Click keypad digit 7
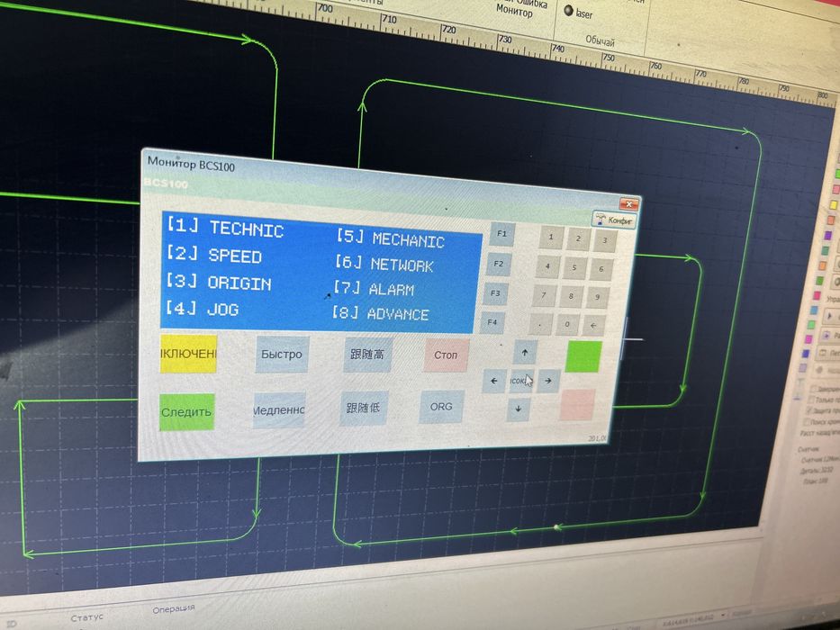Screen dimensions: 840x630 coord(544,294)
